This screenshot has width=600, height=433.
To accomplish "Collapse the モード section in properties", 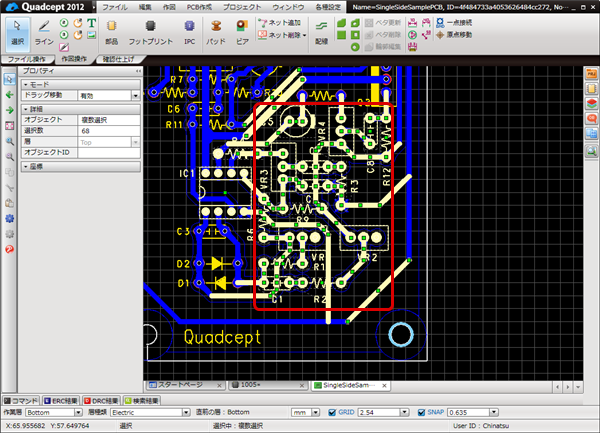I will 26,84.
